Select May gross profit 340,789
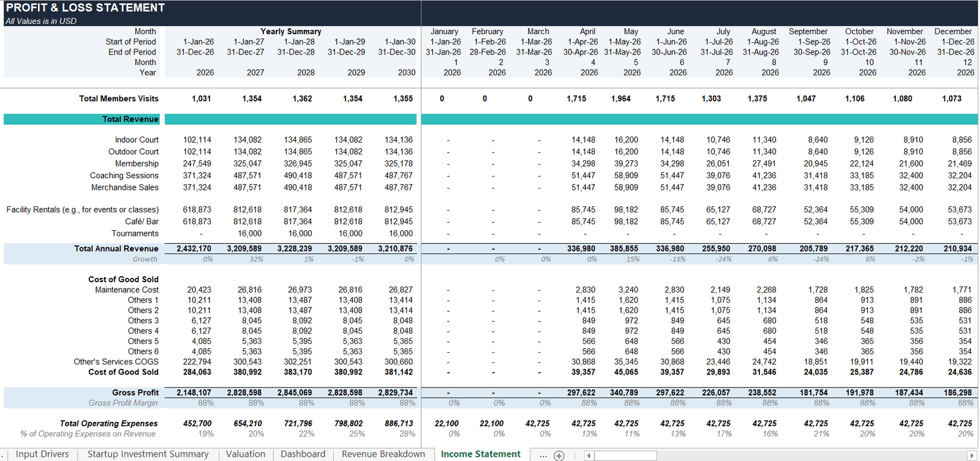The width and height of the screenshot is (980, 461). 624,392
